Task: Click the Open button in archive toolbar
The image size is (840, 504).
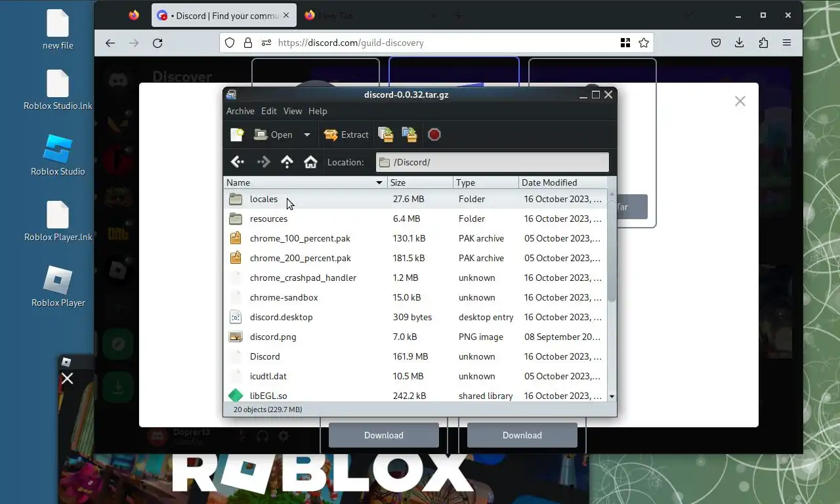Action: tap(274, 135)
